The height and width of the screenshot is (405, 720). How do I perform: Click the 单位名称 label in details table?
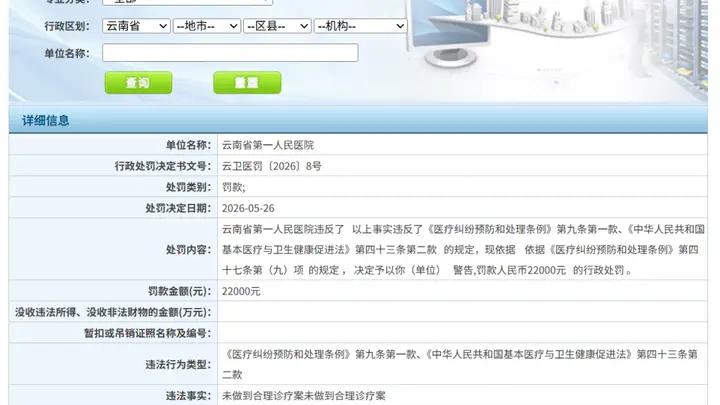(x=188, y=145)
